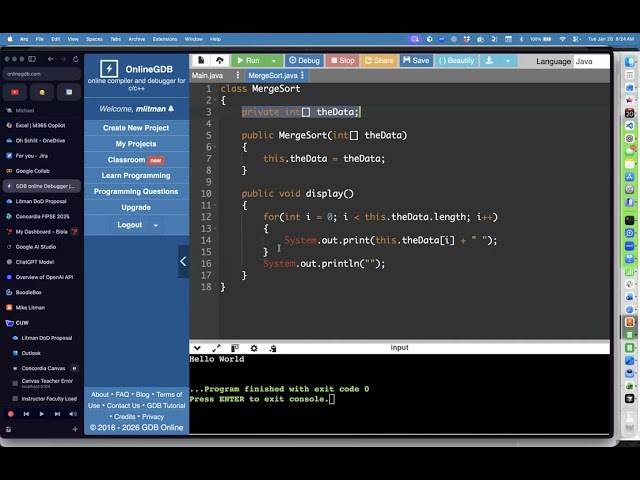
Task: Open options dots for Main.java tab
Action: tap(238, 75)
